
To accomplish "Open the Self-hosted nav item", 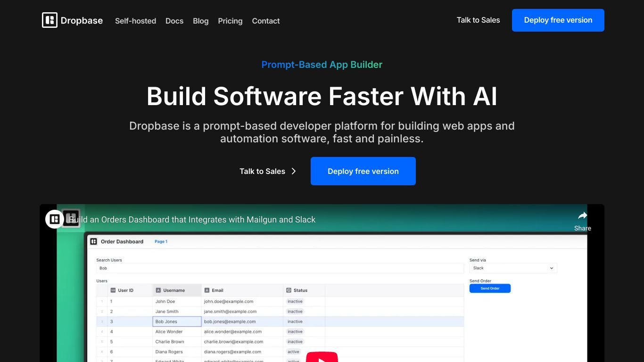I will (135, 21).
